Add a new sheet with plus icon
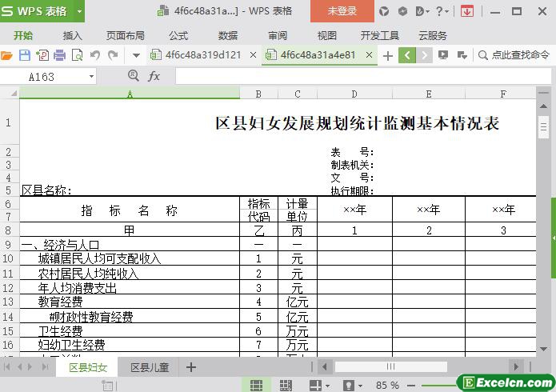This screenshot has width=556, height=392. [191, 367]
